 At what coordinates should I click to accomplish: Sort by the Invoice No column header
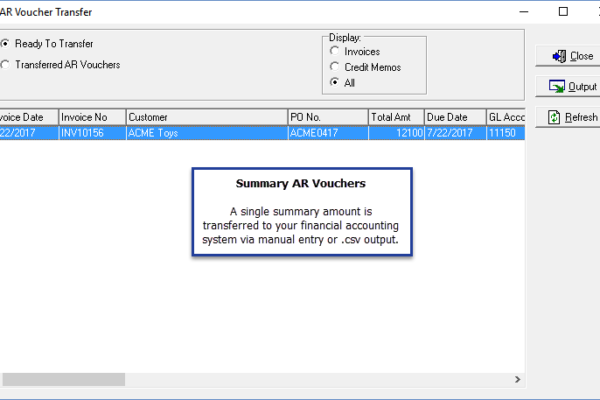[92, 117]
